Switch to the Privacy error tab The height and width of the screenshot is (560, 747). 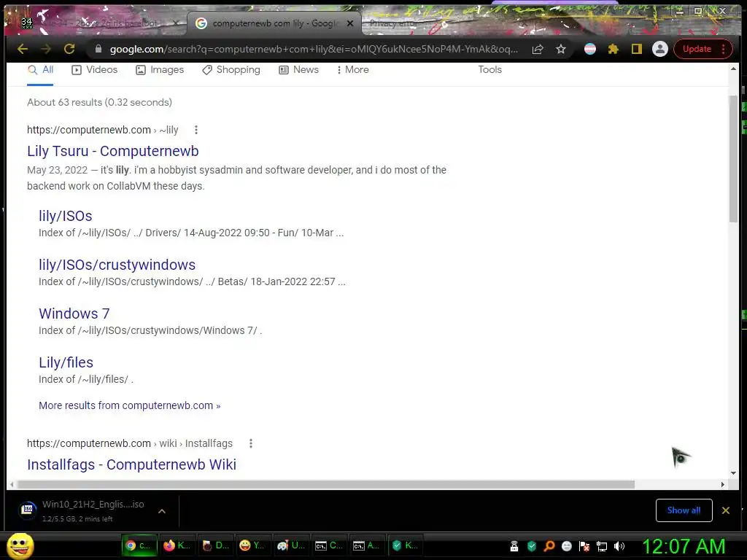[x=393, y=23]
